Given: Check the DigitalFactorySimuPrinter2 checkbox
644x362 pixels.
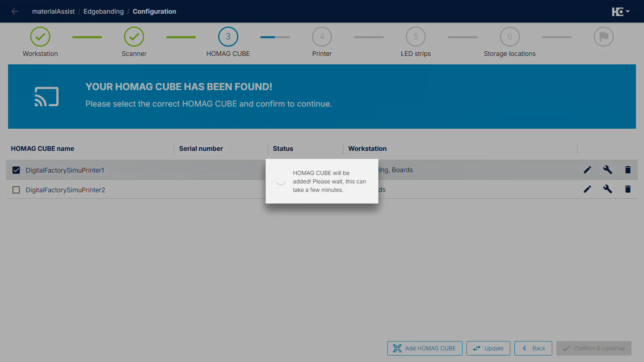Looking at the screenshot, I should click(16, 190).
